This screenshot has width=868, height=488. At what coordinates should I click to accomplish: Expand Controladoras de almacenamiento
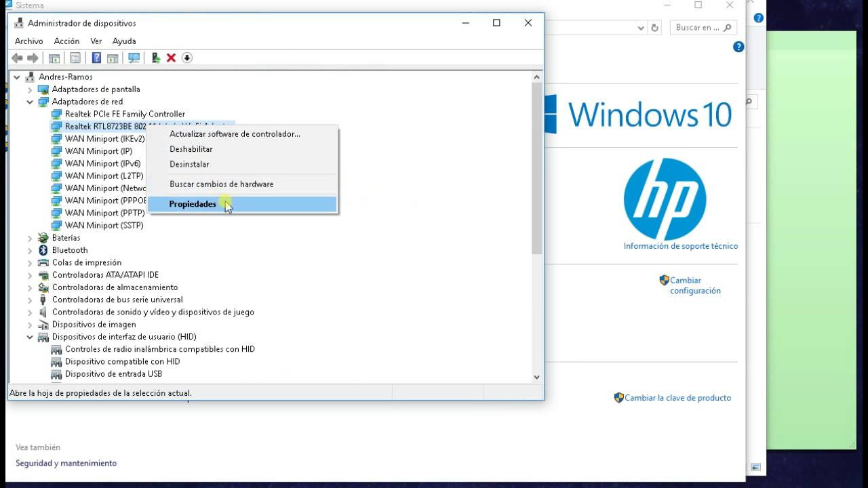(x=30, y=287)
